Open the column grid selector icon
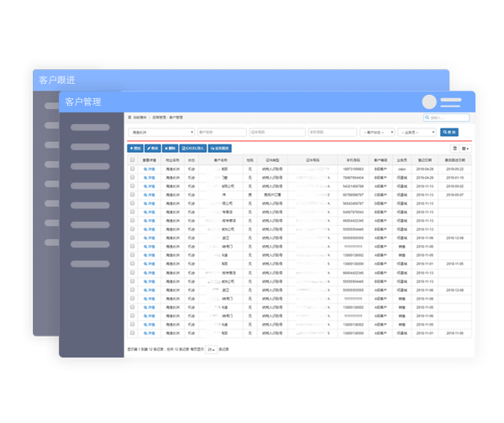Screen dimensions: 504x423 (465, 148)
